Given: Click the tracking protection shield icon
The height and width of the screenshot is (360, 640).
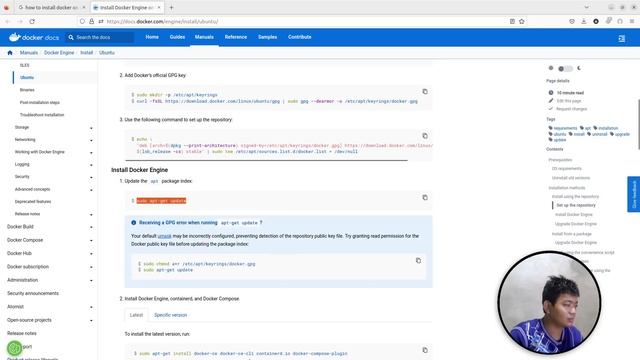Looking at the screenshot, I should pyautogui.click(x=82, y=21).
